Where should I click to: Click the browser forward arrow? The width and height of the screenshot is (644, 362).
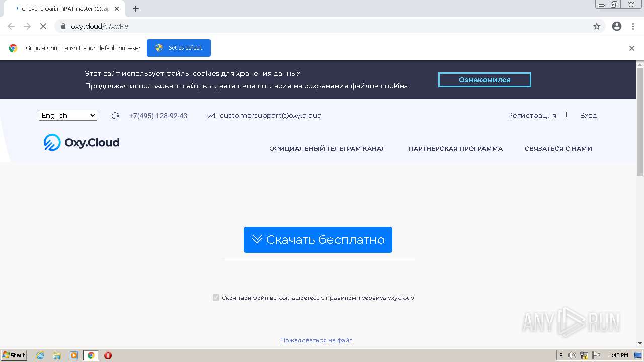tap(27, 26)
